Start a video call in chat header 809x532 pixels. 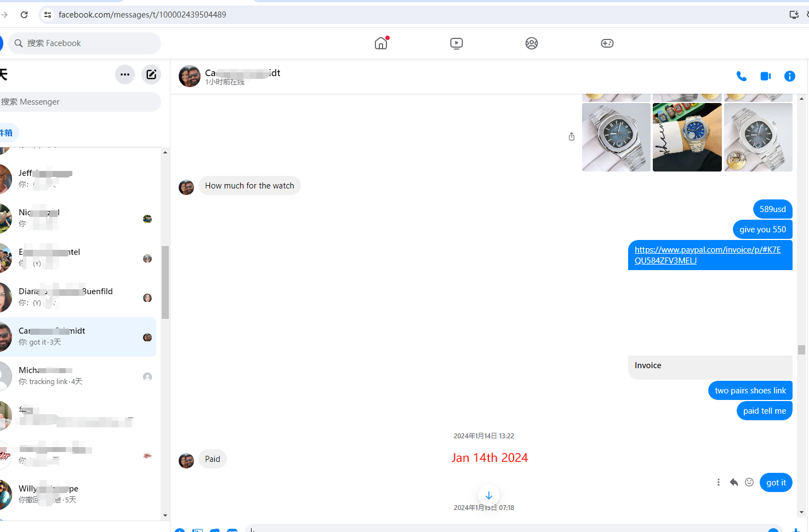click(765, 76)
